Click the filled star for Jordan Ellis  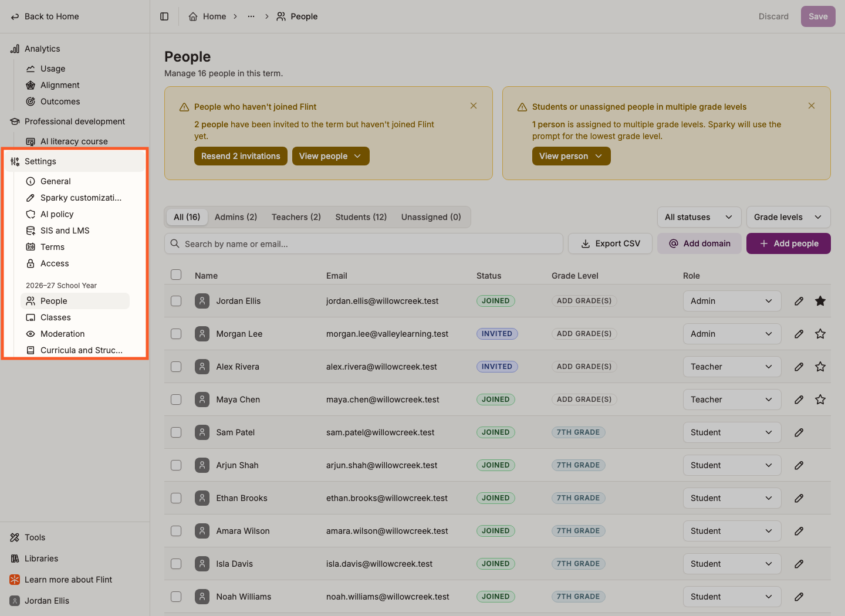tap(820, 301)
